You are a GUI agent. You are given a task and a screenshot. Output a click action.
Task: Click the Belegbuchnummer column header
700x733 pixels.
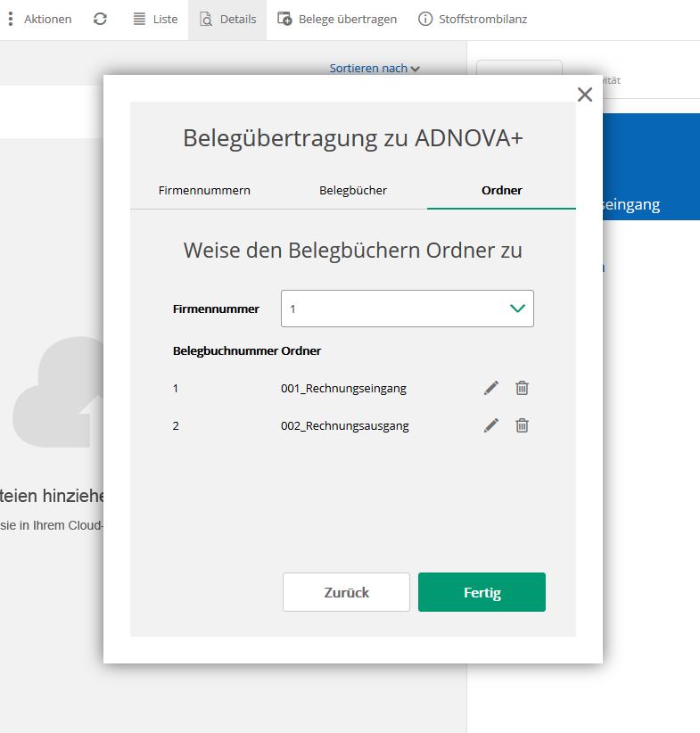[226, 350]
